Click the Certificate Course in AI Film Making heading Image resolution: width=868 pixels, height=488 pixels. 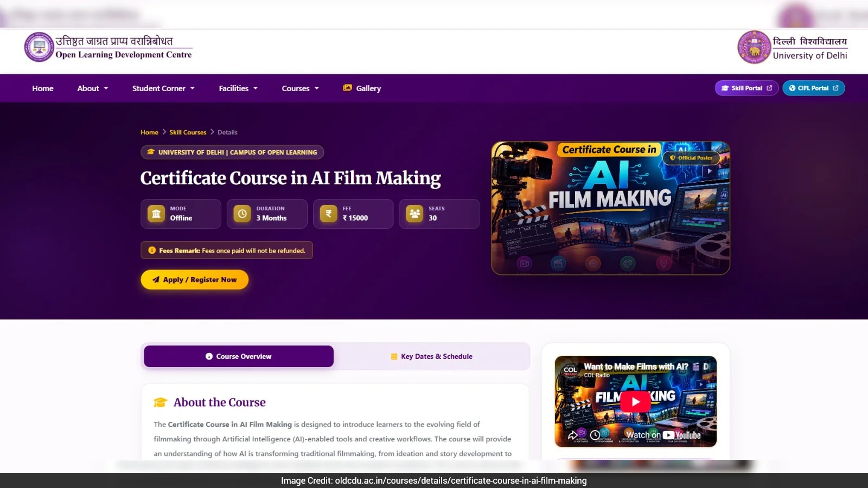[291, 178]
